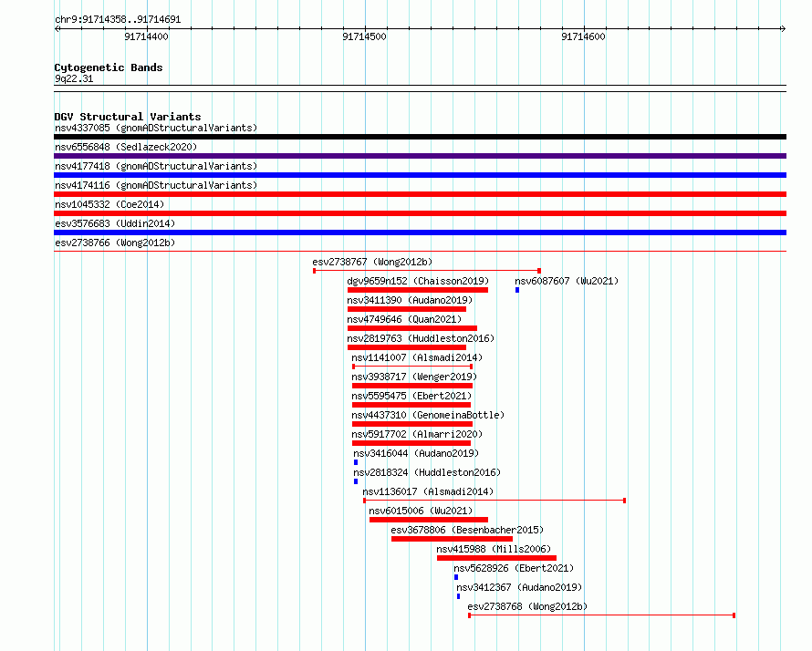Click the nsv4749646 (Quan2021) label

[404, 319]
